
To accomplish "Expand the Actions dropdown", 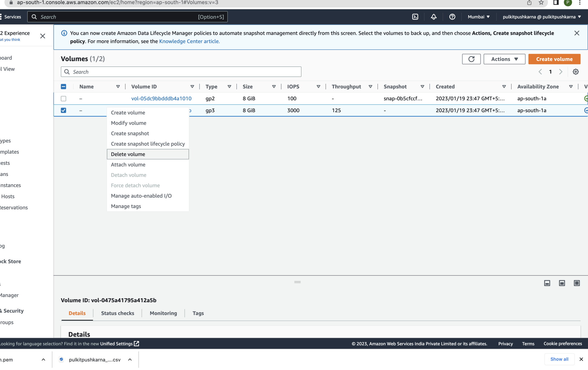I will 504,59.
